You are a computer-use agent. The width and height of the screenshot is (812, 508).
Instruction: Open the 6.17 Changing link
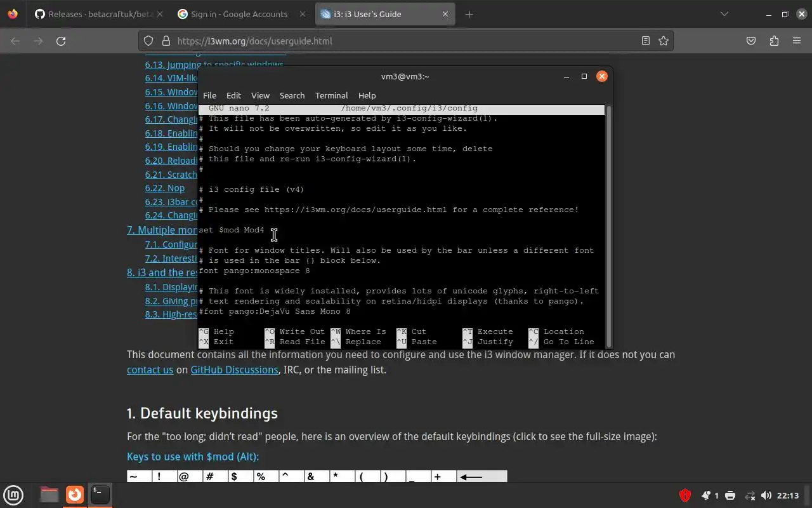171,119
